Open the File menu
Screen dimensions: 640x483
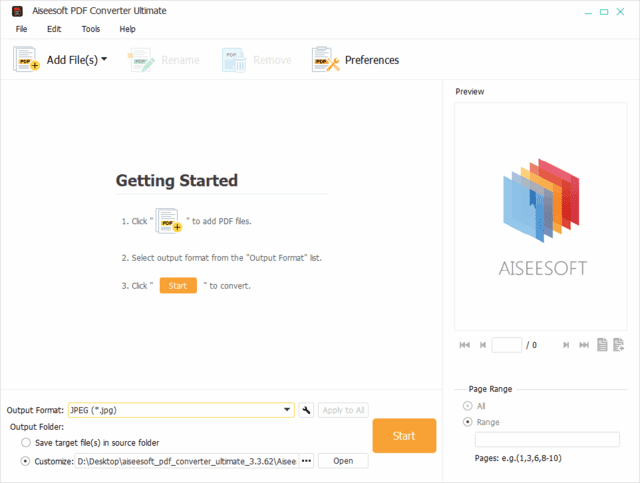coord(21,29)
